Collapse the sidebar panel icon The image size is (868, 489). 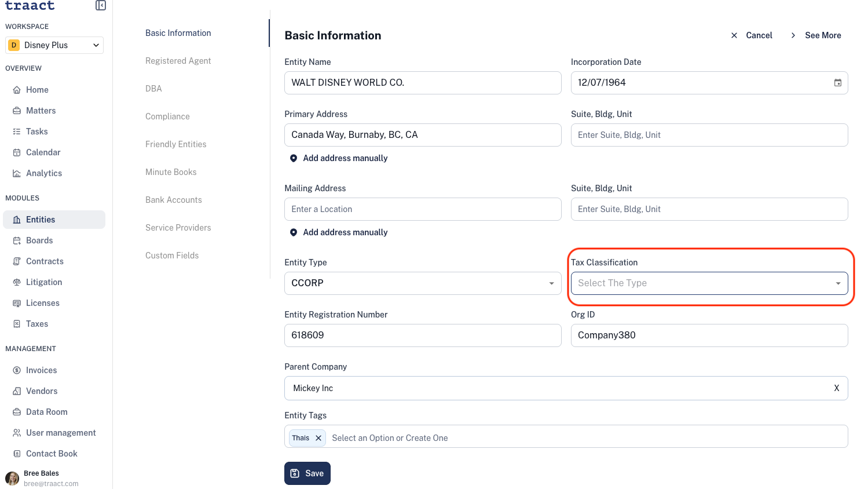[101, 5]
